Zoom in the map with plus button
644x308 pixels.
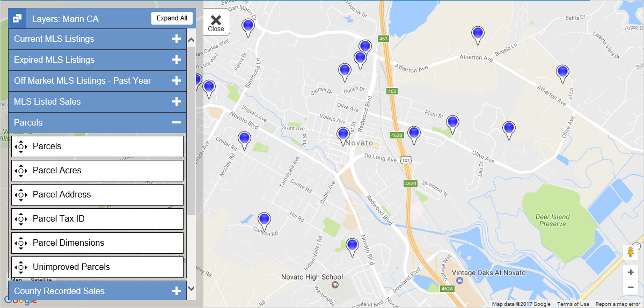tap(631, 273)
